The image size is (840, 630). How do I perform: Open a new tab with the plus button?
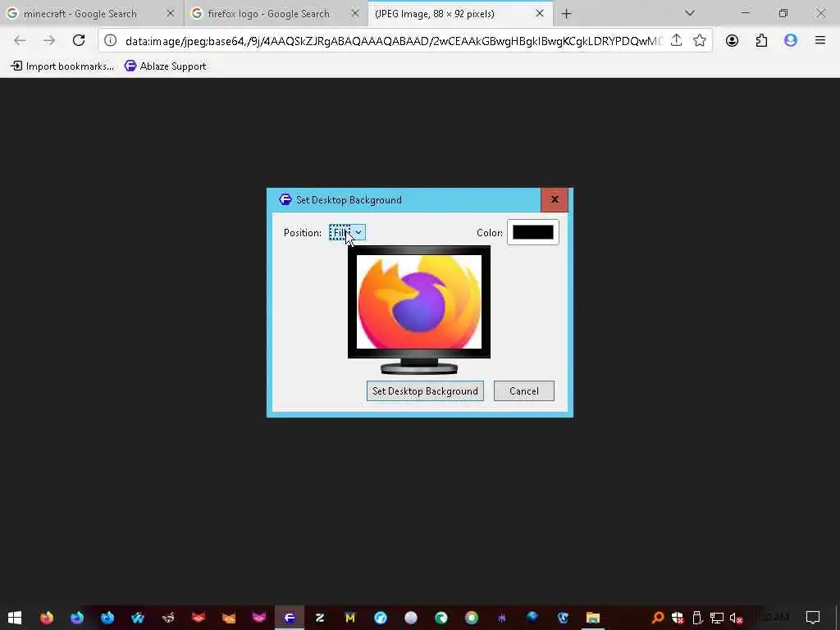pos(566,14)
